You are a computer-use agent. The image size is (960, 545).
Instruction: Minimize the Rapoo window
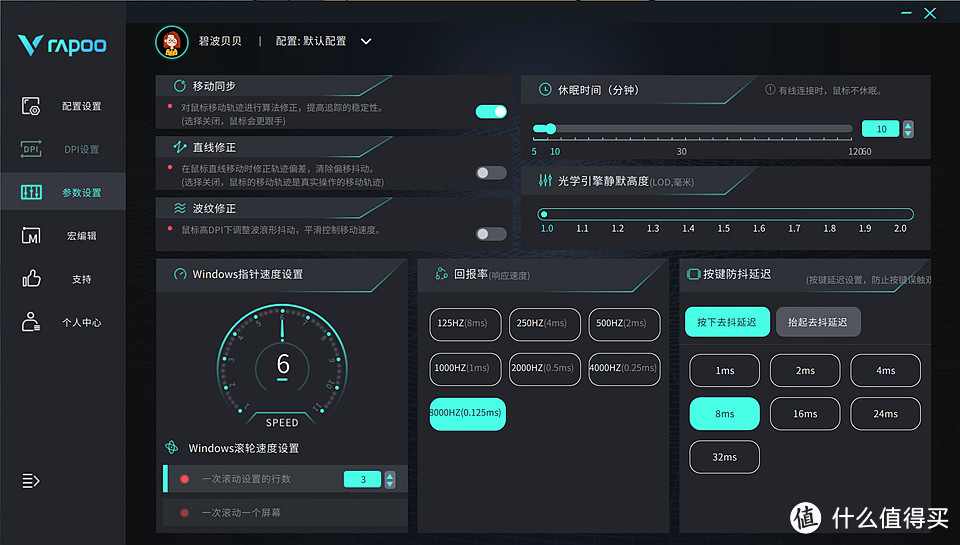[x=907, y=13]
